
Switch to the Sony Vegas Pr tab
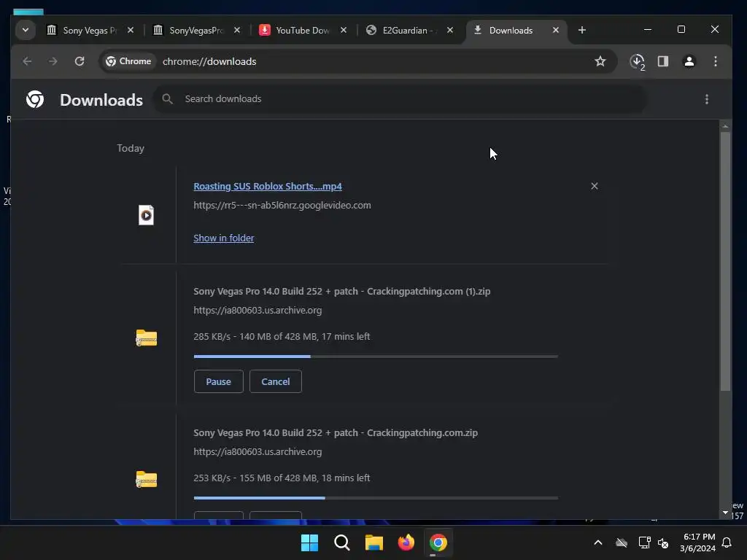point(90,30)
